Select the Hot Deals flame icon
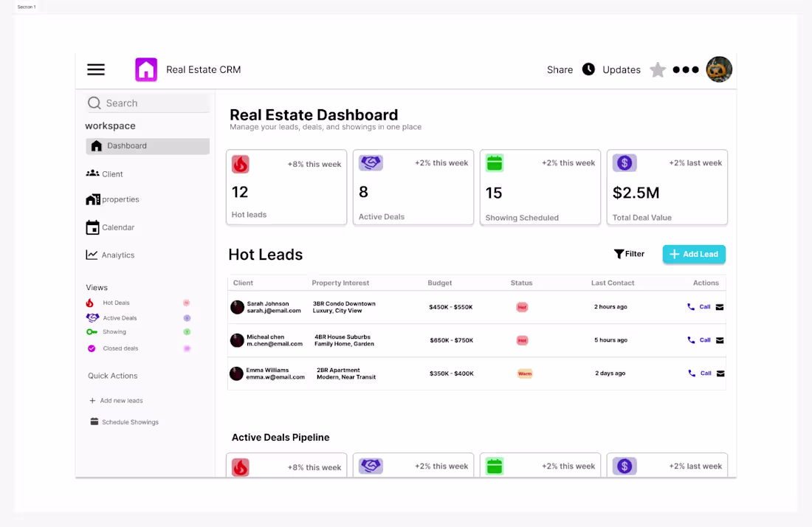Screen dimensions: 812x527 pyautogui.click(x=92, y=303)
